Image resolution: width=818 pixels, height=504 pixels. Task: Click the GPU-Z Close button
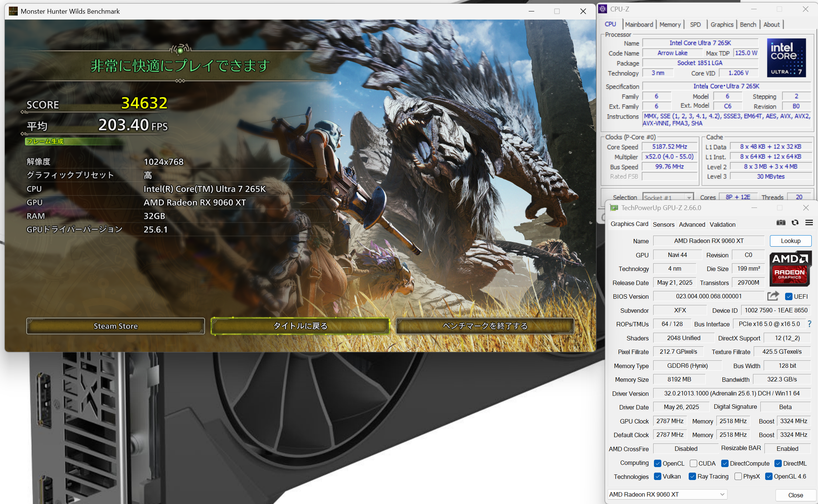coord(795,495)
